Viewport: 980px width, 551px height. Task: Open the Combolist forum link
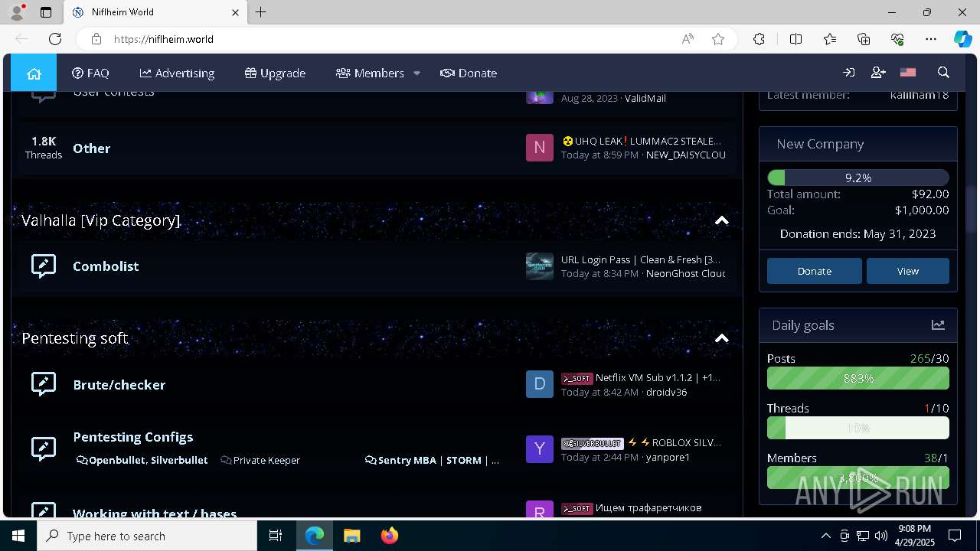point(106,266)
